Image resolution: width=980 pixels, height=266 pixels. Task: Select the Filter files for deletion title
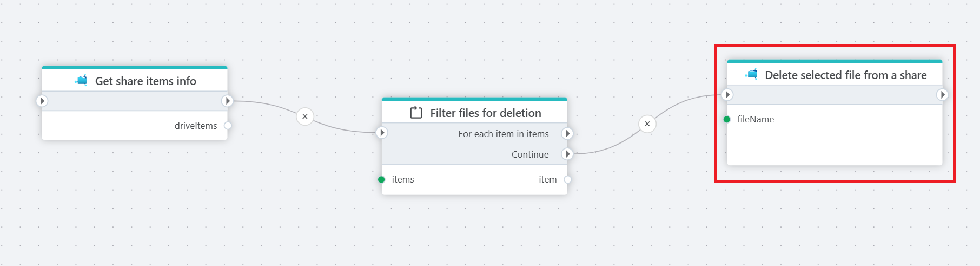click(485, 113)
